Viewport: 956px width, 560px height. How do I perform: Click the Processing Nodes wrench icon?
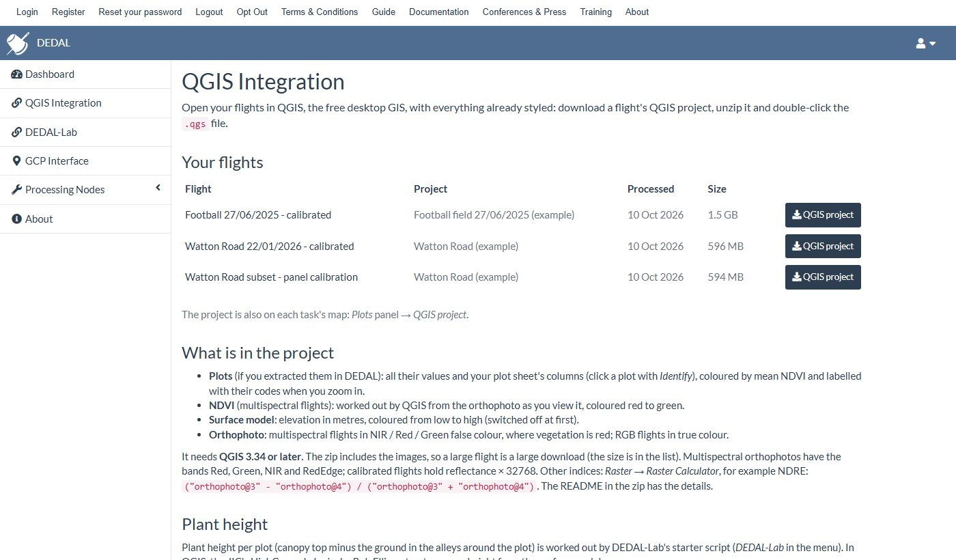coord(17,190)
